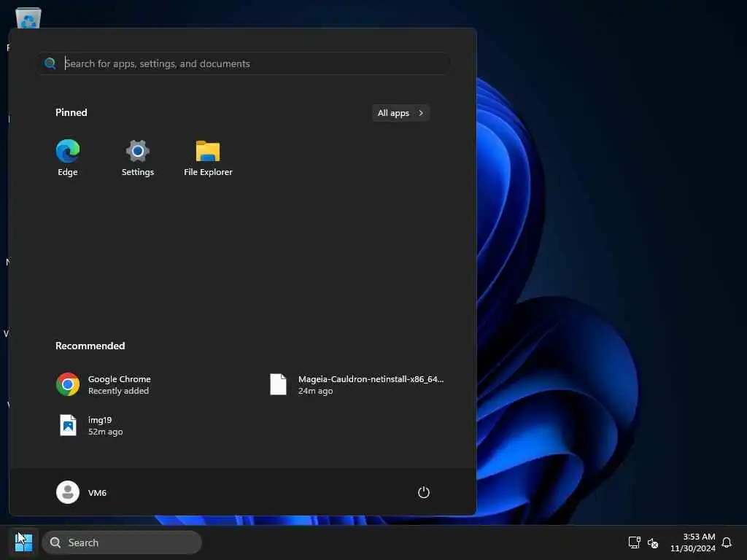Open the network status tray icon
Screen dimensions: 747x560
pyautogui.click(x=634, y=542)
